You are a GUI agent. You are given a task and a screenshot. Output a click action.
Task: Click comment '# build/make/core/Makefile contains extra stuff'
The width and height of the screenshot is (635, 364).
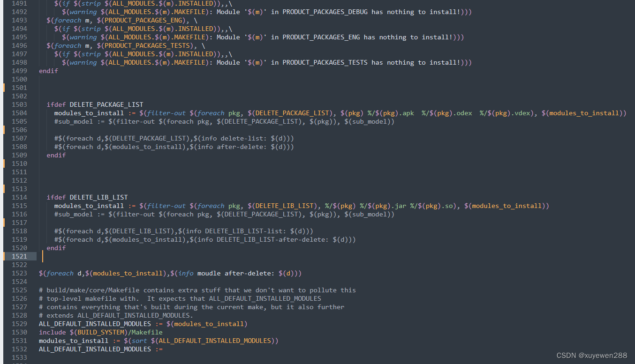coord(130,290)
